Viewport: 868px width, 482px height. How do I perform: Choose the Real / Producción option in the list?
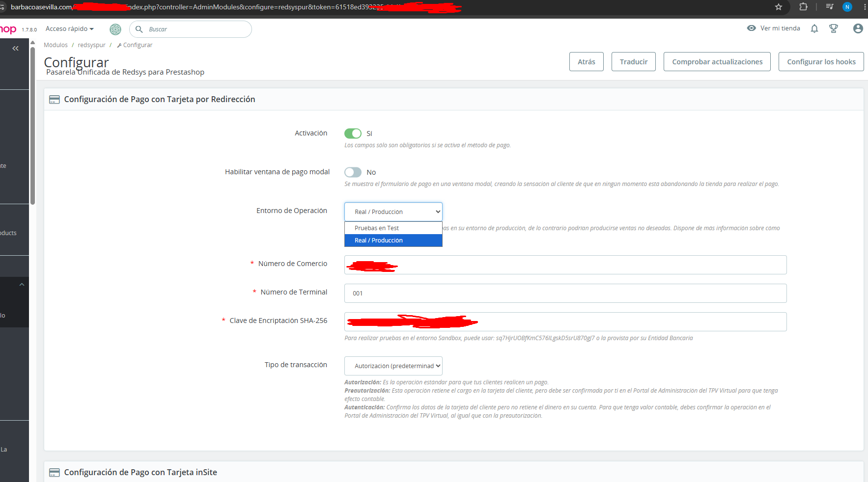(393, 241)
